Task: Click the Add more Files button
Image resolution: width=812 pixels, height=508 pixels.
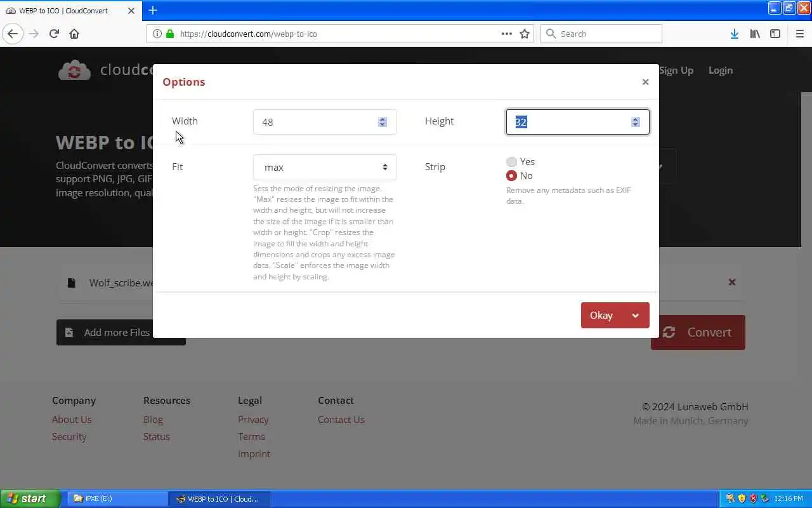Action: pos(121,332)
